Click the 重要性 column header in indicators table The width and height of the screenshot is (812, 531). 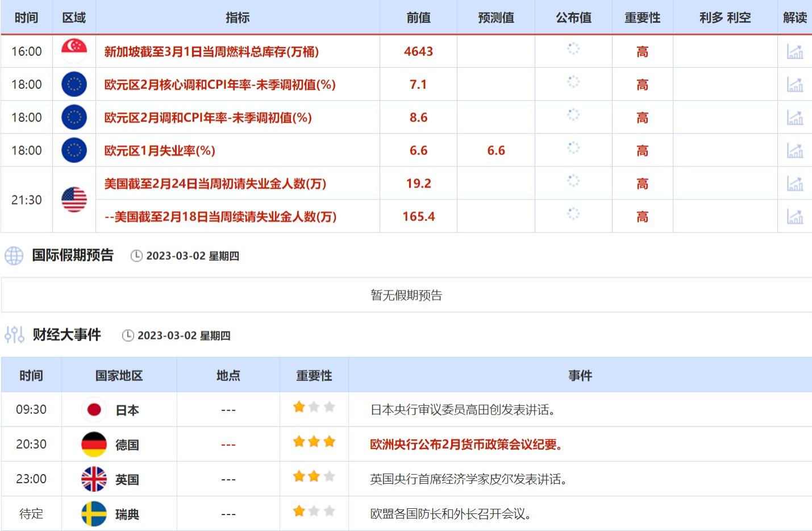(x=642, y=18)
